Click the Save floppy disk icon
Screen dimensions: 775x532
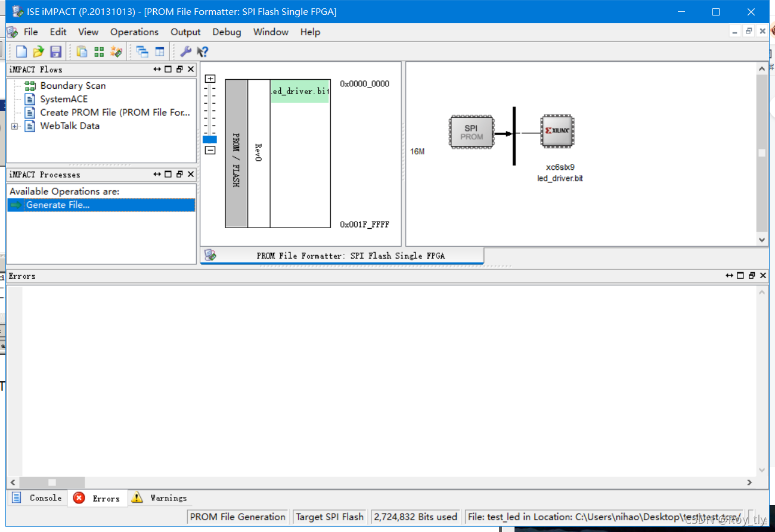55,52
